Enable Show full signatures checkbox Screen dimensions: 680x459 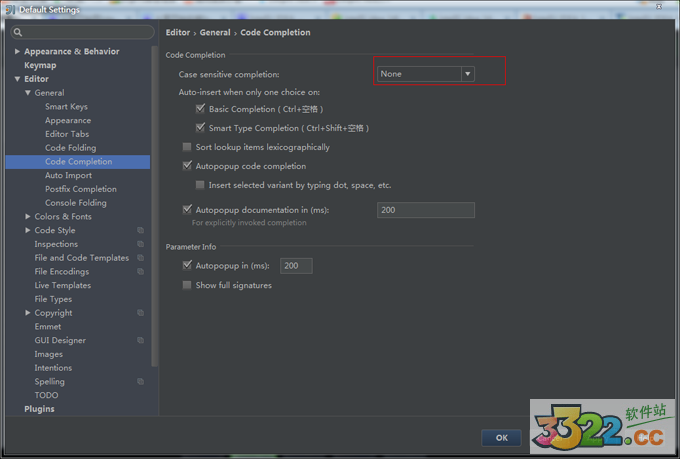(187, 285)
